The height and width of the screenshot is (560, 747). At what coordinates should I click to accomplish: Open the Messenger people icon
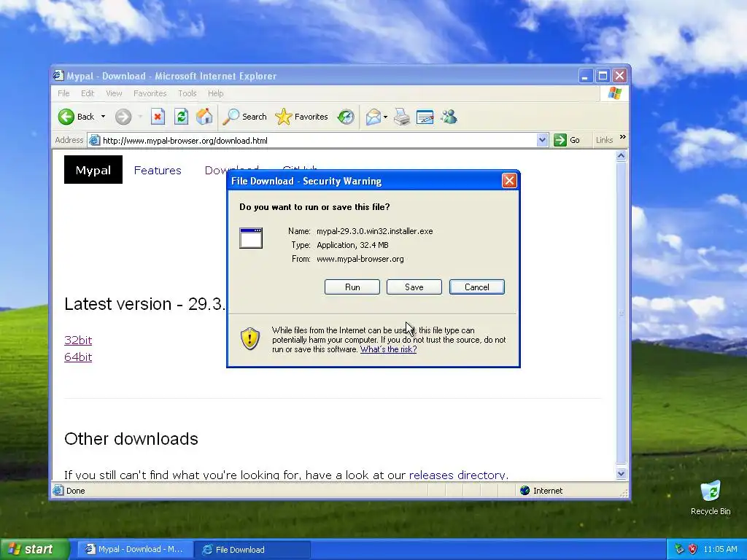tap(449, 117)
